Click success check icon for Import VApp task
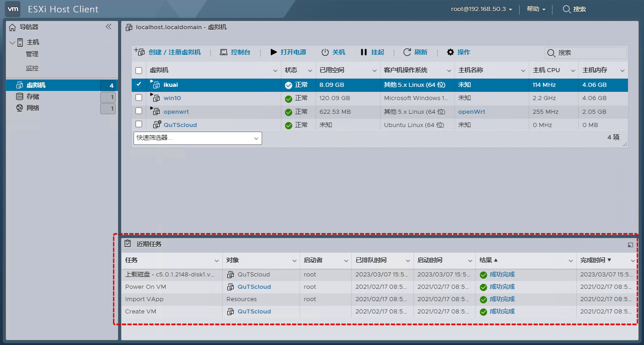Screen dimensions: 644x345 (x=483, y=300)
